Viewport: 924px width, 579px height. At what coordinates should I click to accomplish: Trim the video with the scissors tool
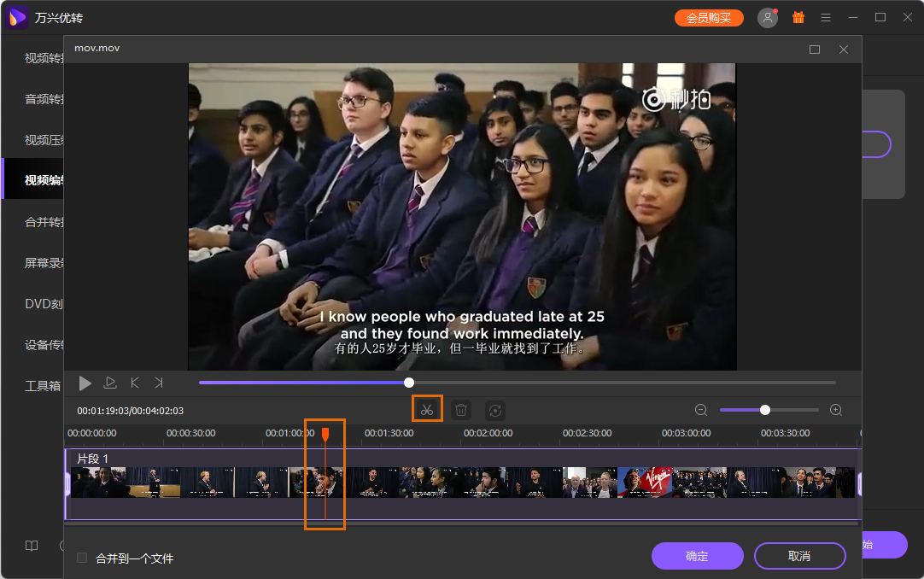427,409
